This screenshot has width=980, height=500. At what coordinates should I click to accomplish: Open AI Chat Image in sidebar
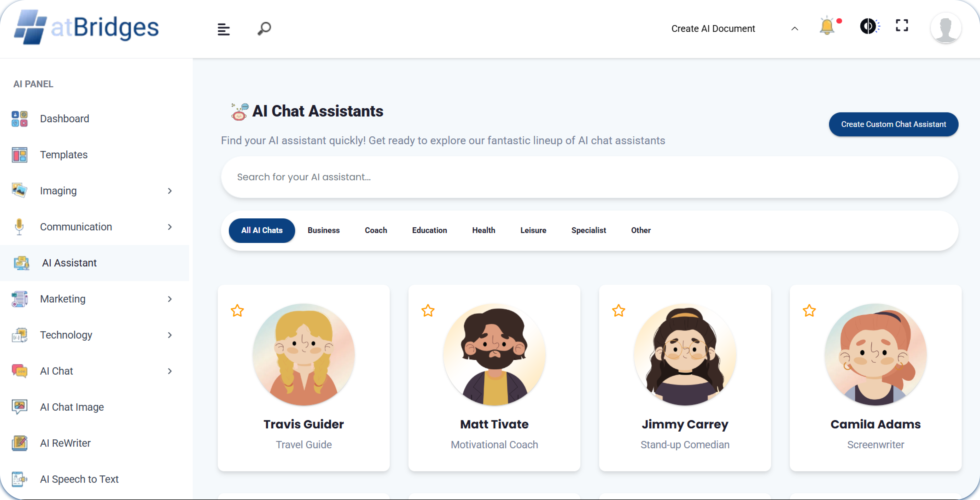pos(94,407)
